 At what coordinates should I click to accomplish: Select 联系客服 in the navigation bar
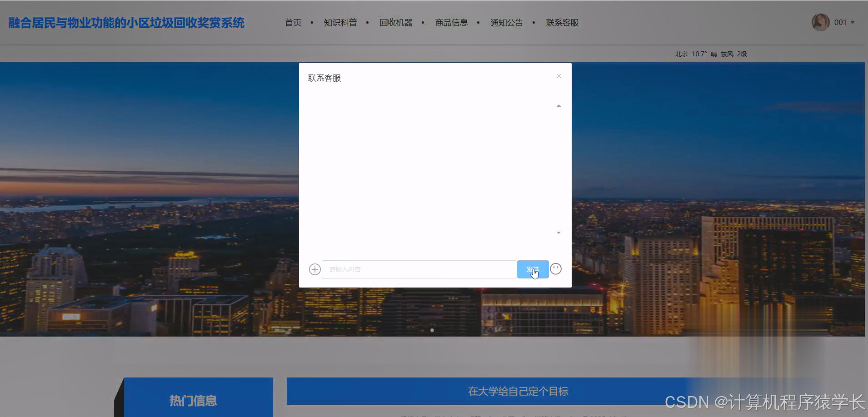pos(562,22)
